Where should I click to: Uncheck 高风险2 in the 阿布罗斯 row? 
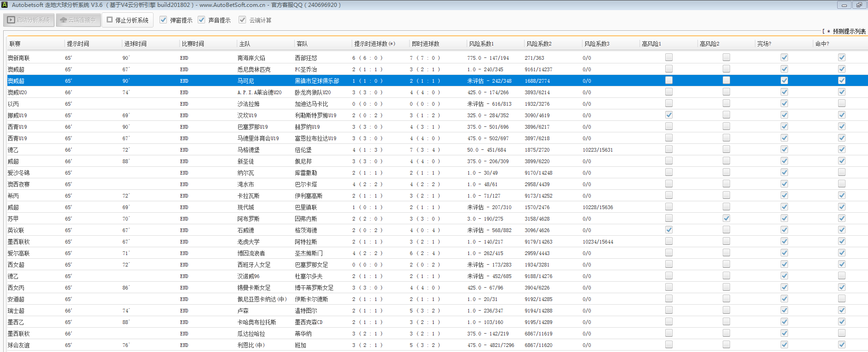click(x=726, y=218)
